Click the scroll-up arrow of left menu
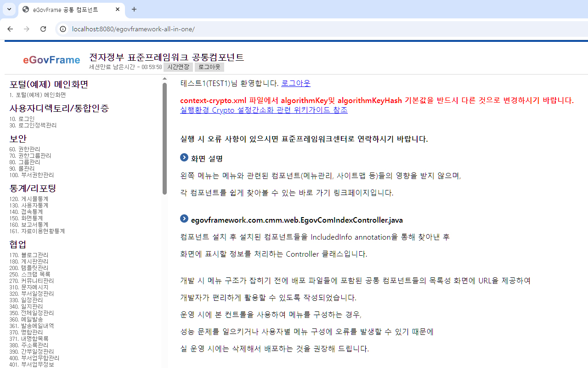Screen dimensions: 588x368 pos(164,79)
